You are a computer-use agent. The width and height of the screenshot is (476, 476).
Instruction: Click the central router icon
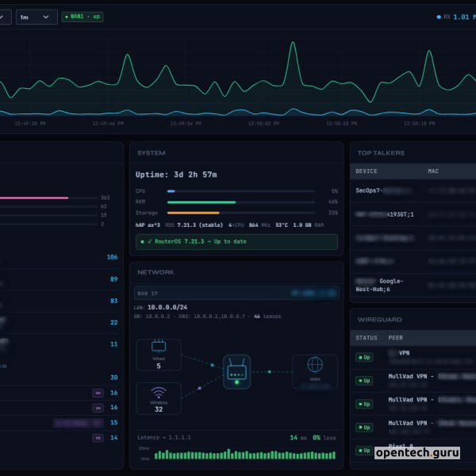(236, 370)
